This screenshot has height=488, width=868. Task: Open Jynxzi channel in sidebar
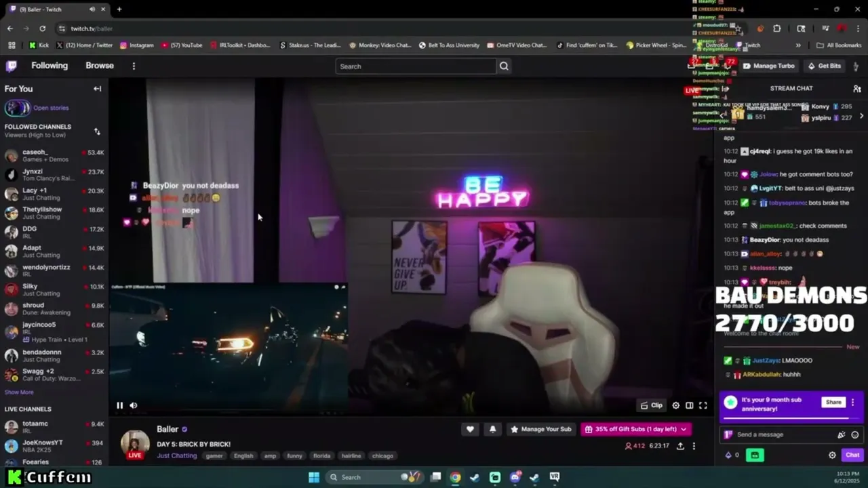54,175
